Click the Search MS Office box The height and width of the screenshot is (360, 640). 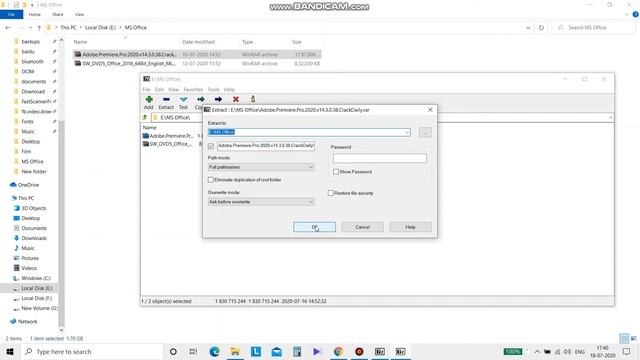(x=594, y=28)
